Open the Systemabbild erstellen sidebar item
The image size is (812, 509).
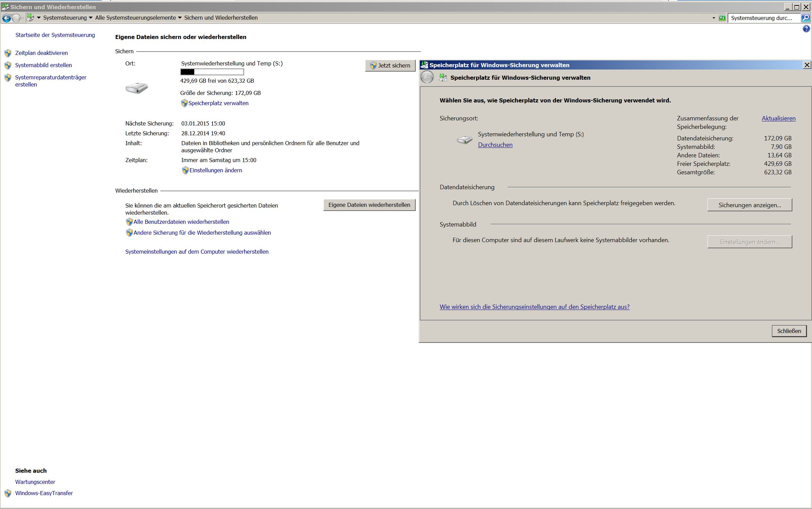click(43, 65)
